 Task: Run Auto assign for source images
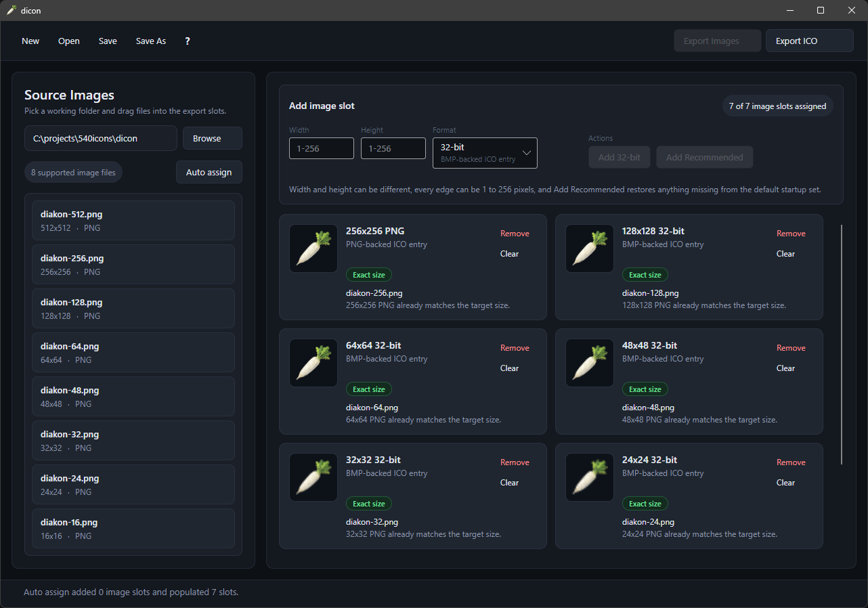pos(209,172)
